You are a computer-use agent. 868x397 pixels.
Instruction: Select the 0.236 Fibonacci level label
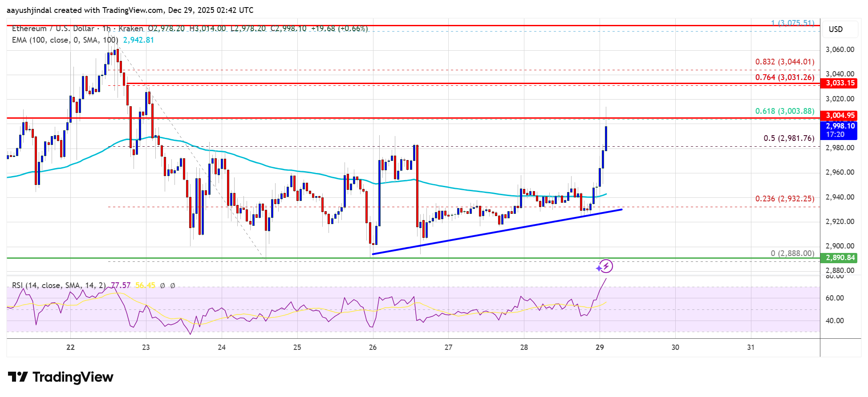784,199
